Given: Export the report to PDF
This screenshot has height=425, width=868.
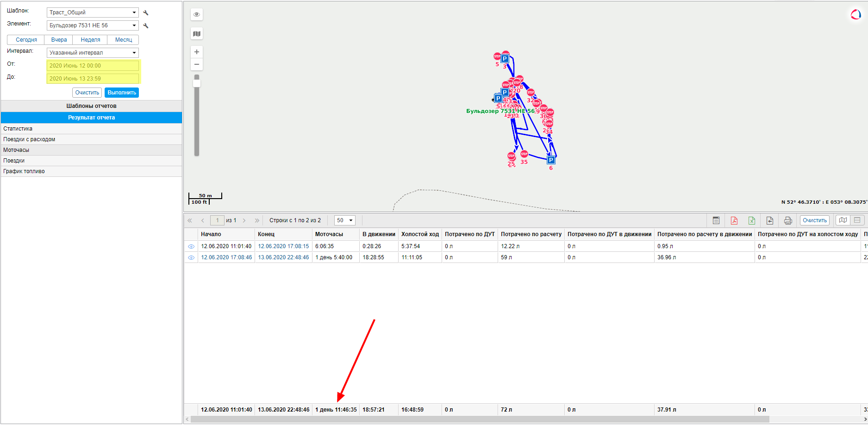Looking at the screenshot, I should (734, 220).
